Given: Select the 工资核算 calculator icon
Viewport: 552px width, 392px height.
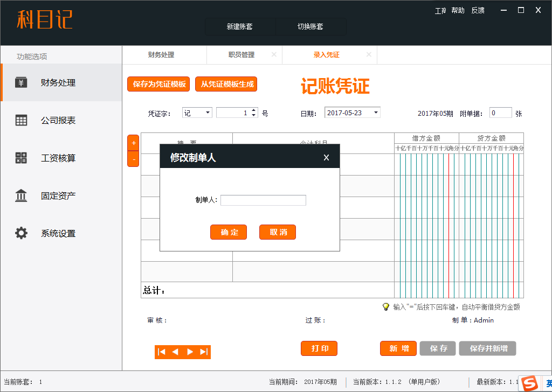Looking at the screenshot, I should [21, 158].
